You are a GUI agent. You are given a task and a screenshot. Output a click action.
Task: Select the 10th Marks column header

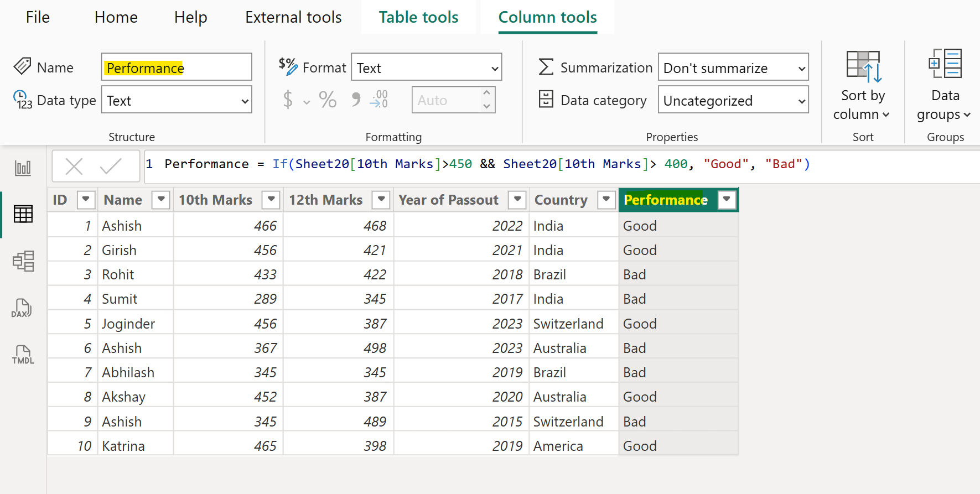pyautogui.click(x=215, y=200)
